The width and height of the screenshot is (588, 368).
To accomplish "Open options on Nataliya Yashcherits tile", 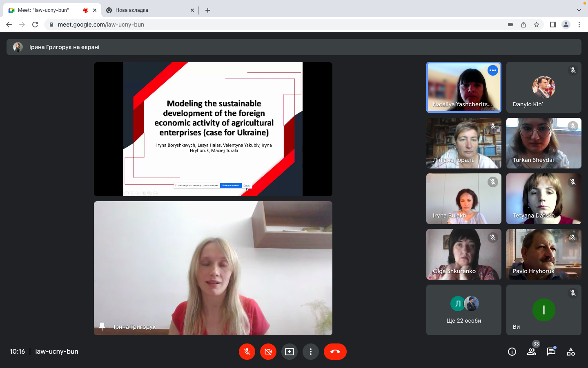I will point(493,70).
